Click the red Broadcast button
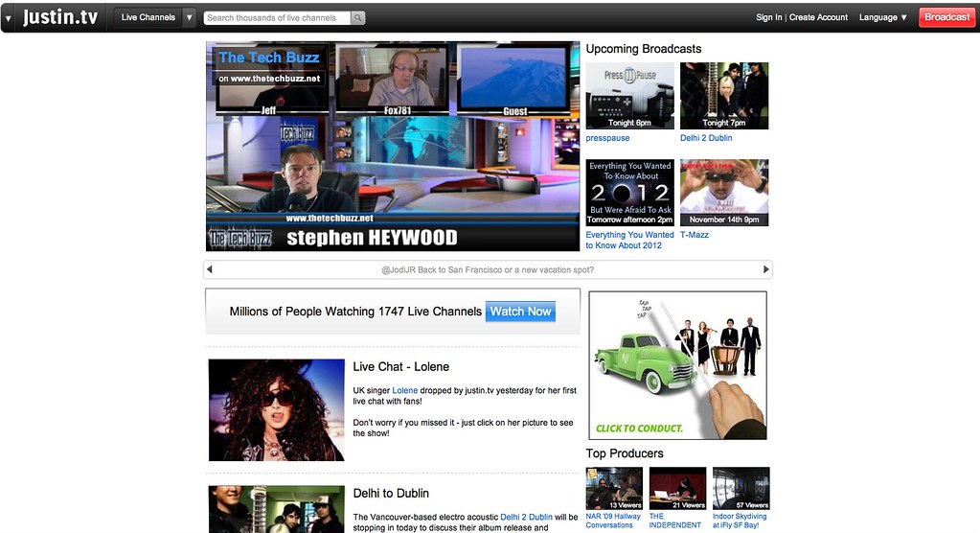980x533 pixels. click(946, 17)
